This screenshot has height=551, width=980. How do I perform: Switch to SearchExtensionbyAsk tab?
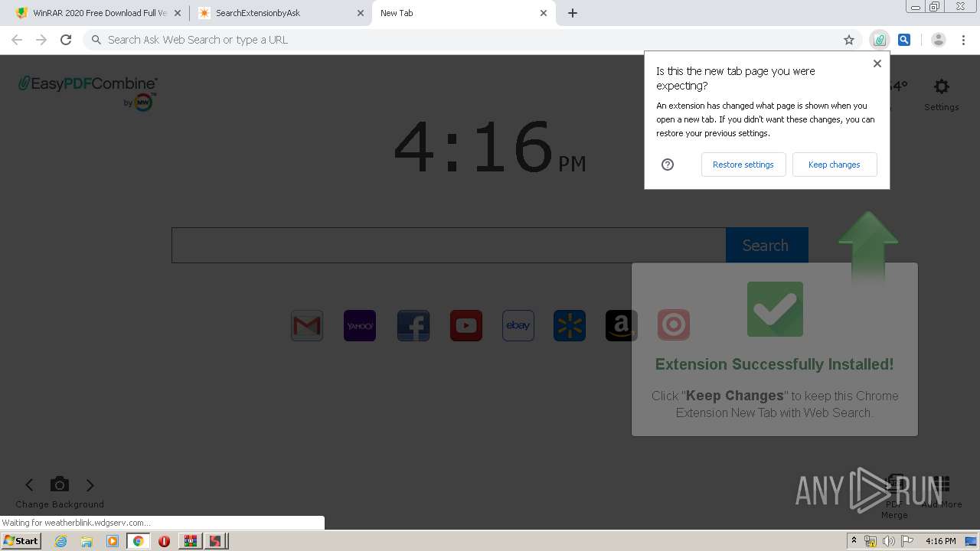coord(279,13)
